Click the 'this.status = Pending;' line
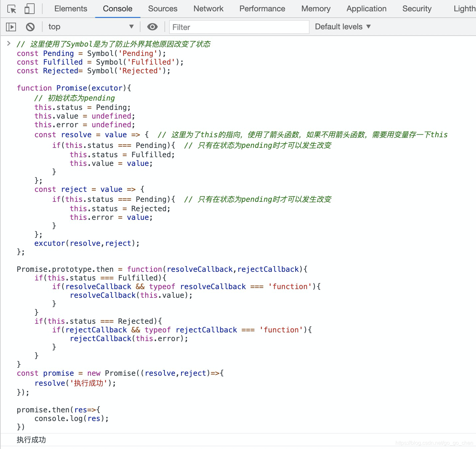Image resolution: width=476 pixels, height=449 pixels. (83, 107)
